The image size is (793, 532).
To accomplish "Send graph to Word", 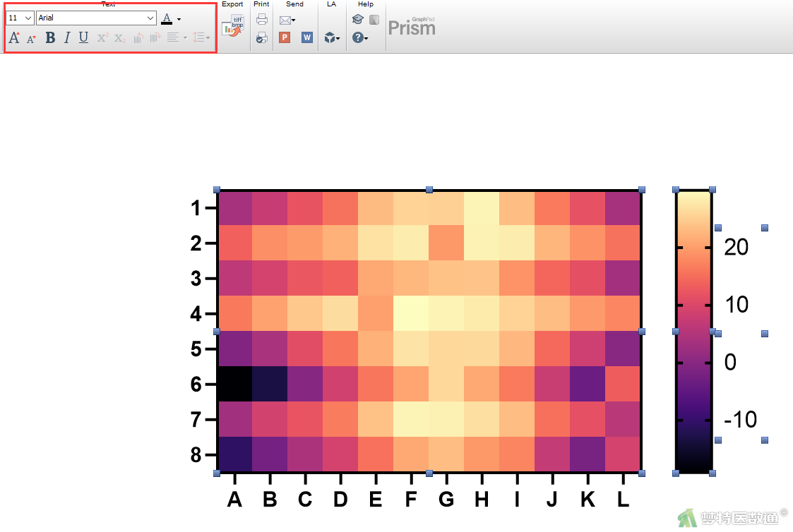I will 306,37.
